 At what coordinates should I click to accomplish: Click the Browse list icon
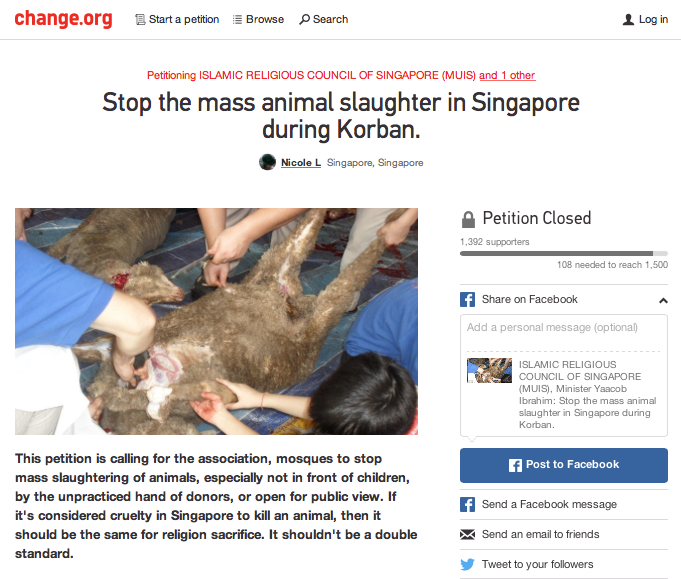[x=237, y=20]
